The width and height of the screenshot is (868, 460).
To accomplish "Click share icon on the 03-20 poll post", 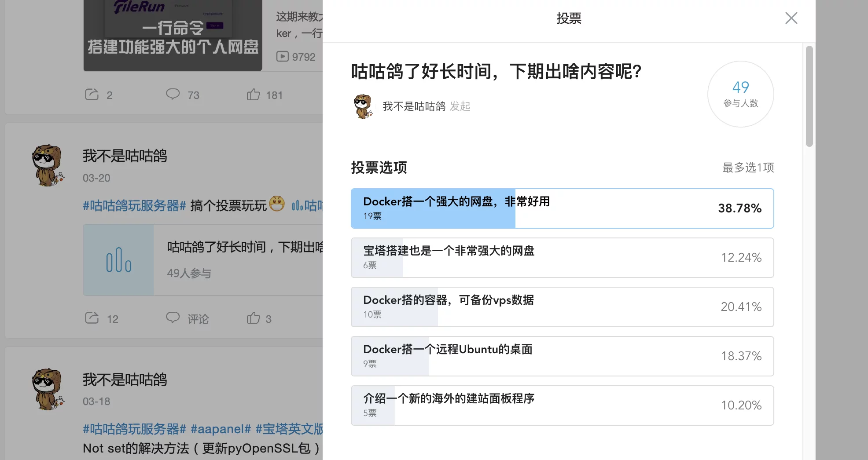I will pos(92,318).
